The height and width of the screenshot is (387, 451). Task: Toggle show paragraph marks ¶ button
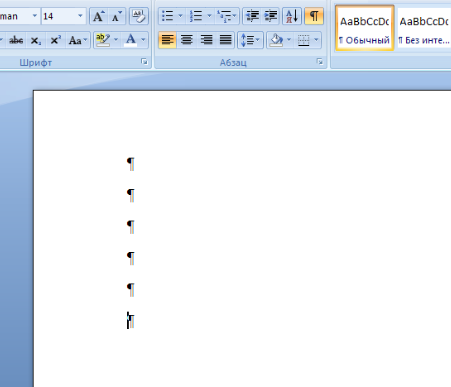pyautogui.click(x=314, y=16)
